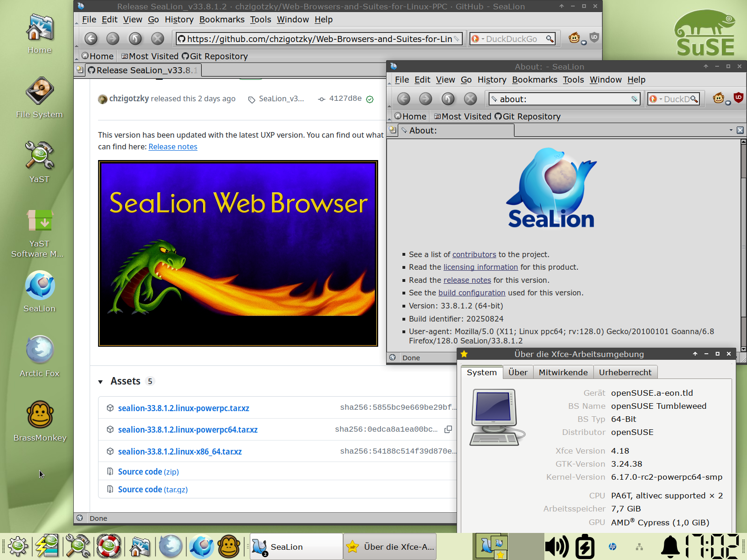Click the volume speaker icon in panel

point(557,546)
